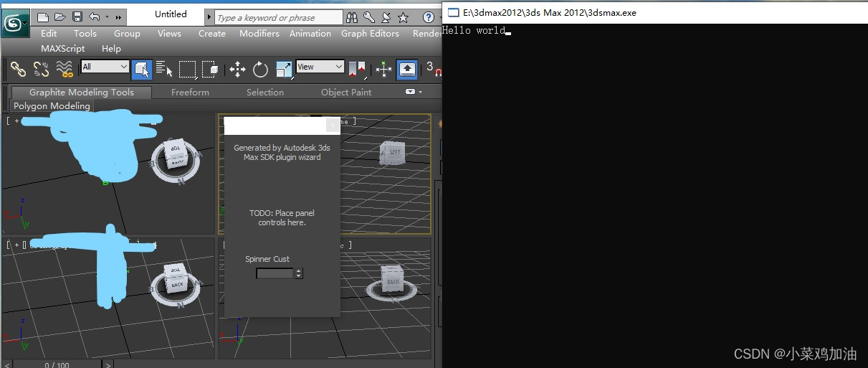Open the Help menu
868x368 pixels.
point(111,48)
